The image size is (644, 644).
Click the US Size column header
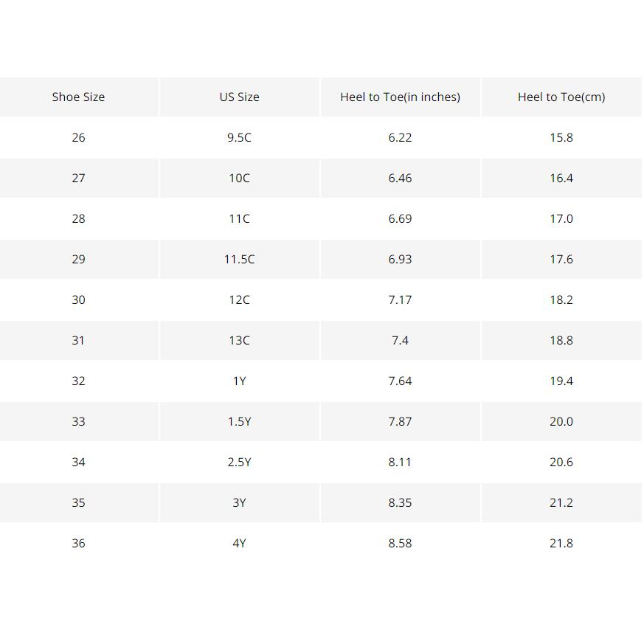pyautogui.click(x=240, y=97)
